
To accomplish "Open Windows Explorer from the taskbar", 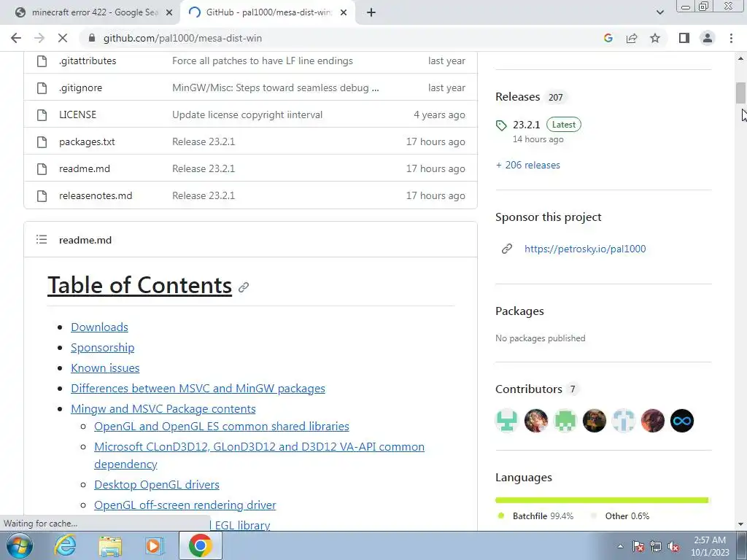I will pyautogui.click(x=110, y=545).
